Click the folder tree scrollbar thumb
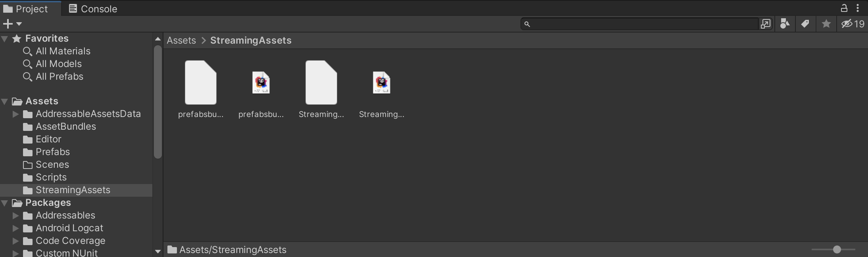 tap(158, 102)
